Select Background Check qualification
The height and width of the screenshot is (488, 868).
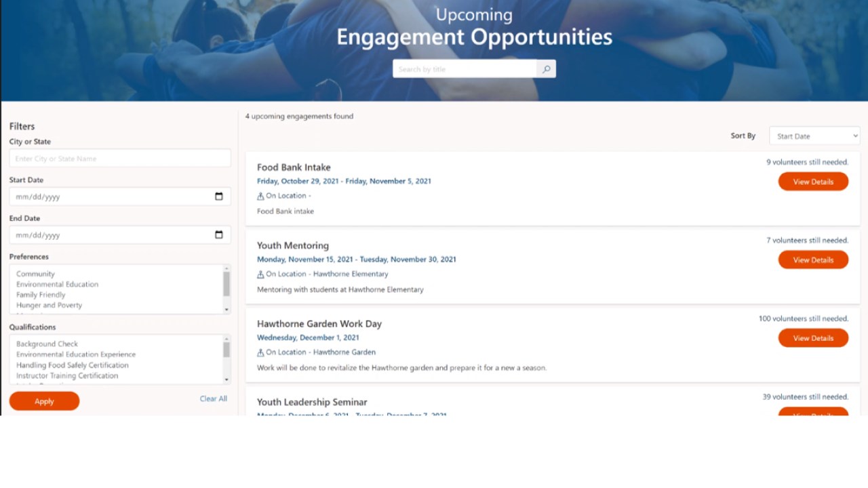(47, 344)
